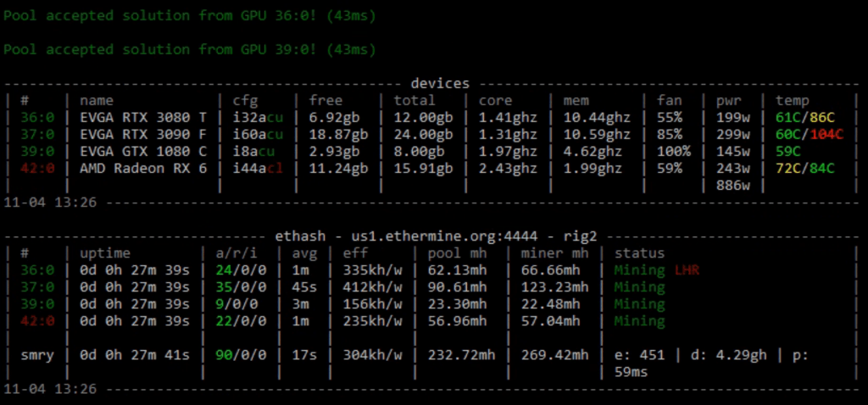Click fan speed value '100%'
This screenshot has width=868, height=405.
click(x=674, y=151)
